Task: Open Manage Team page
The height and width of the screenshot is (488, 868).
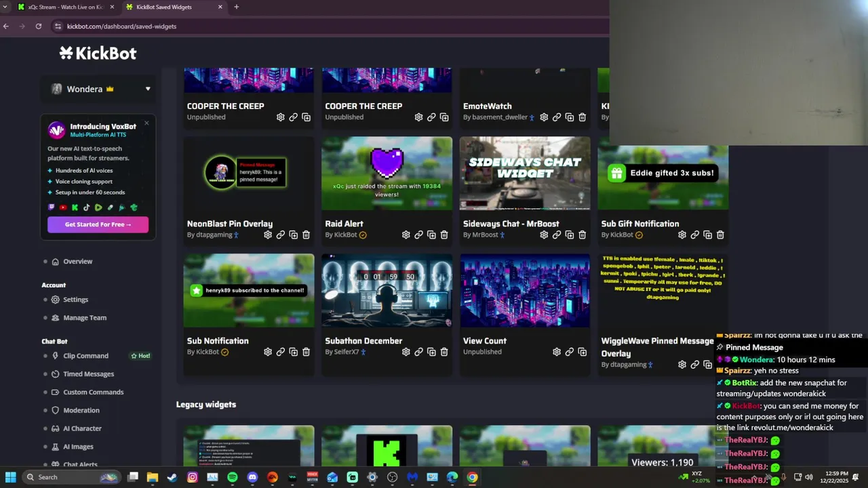Action: (x=84, y=318)
